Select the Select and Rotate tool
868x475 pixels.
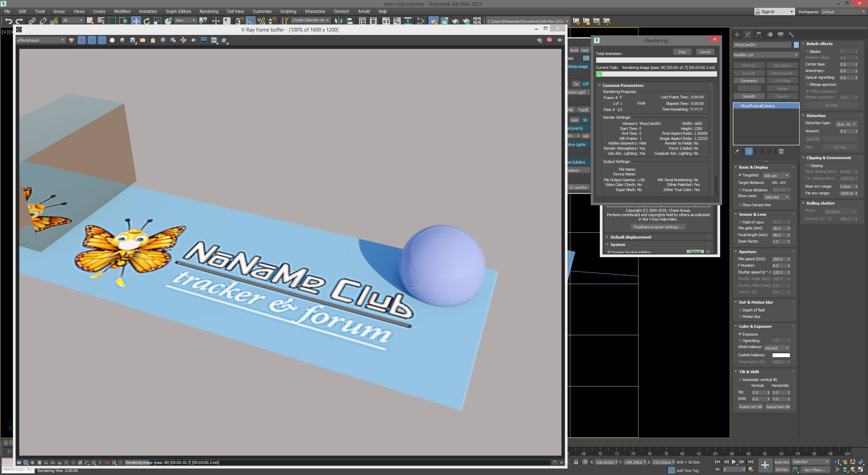pyautogui.click(x=147, y=21)
